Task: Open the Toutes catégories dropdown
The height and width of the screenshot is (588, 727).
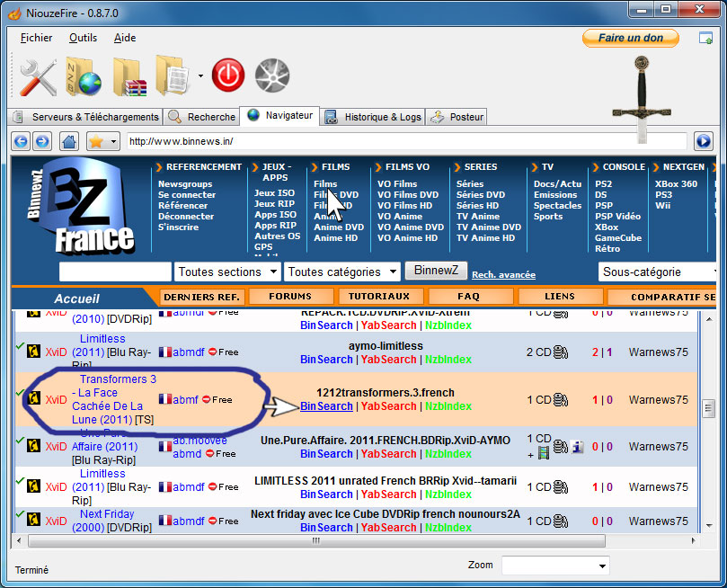Action: [342, 272]
